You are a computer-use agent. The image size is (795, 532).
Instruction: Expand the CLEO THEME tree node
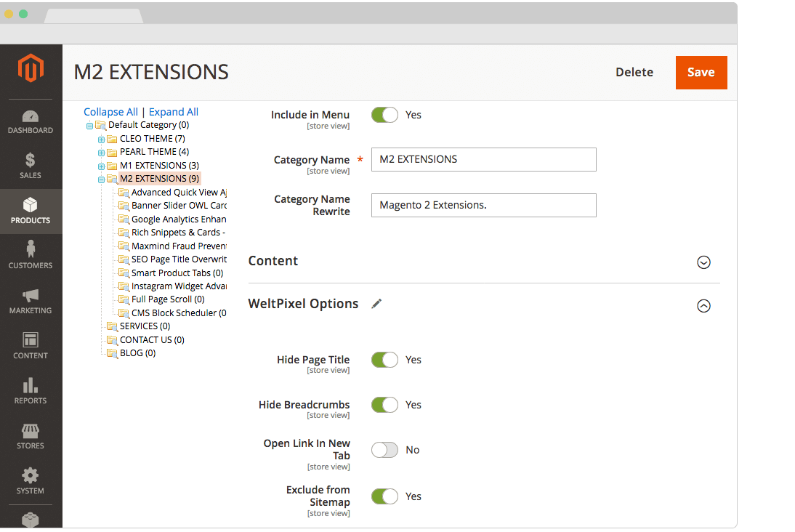coord(102,139)
